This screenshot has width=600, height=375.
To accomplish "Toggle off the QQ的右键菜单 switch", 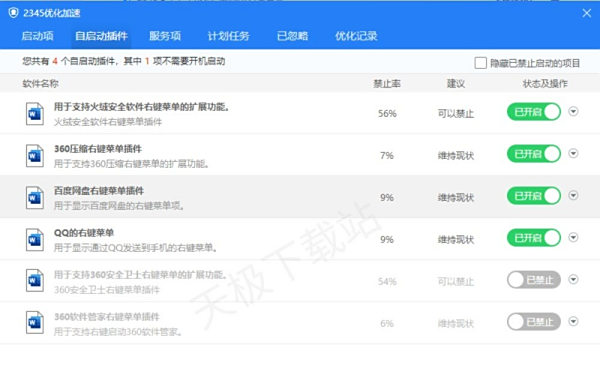I will tap(534, 238).
